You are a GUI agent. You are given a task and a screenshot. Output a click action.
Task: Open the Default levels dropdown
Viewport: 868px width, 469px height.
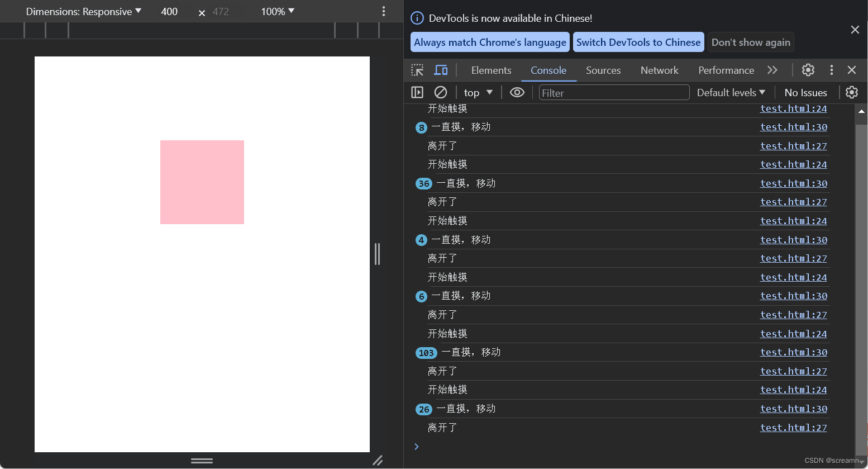tap(731, 92)
